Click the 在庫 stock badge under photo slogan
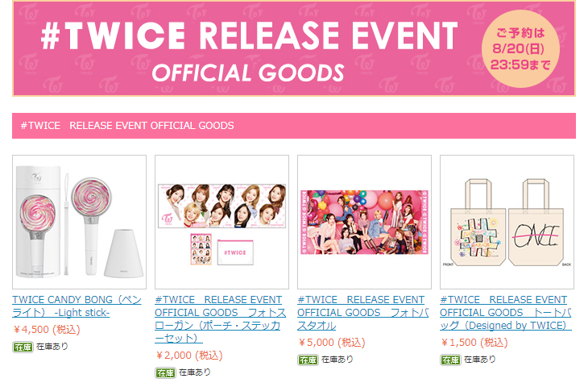 [165, 373]
